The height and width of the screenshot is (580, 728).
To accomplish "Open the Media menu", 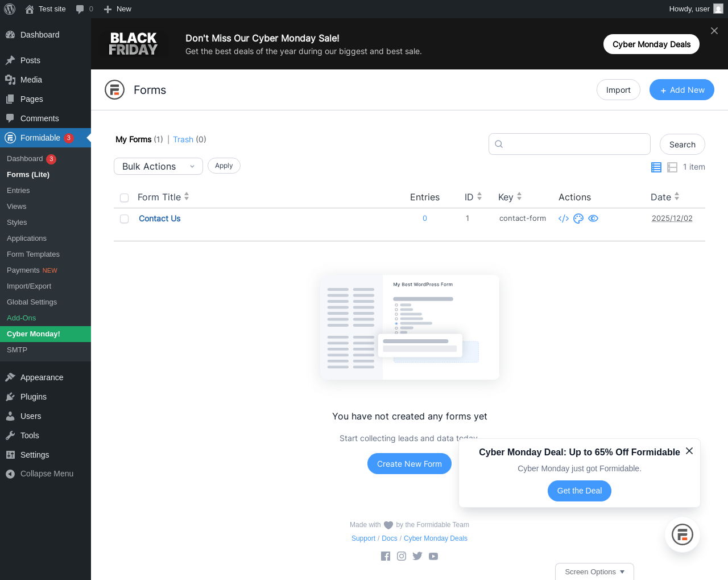I will coord(45,80).
